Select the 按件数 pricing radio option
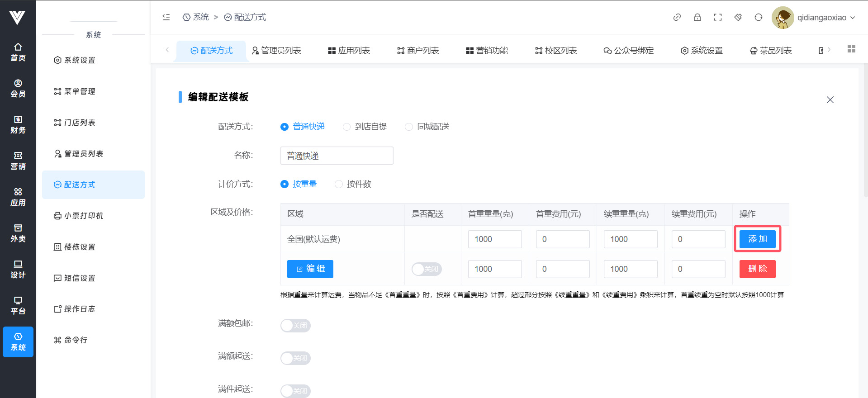This screenshot has height=398, width=868. coord(339,184)
